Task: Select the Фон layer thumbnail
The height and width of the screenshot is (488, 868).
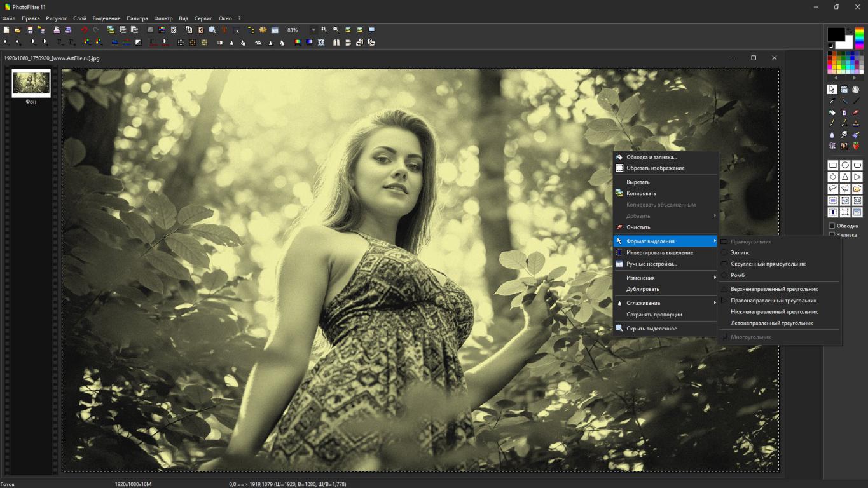Action: point(31,83)
